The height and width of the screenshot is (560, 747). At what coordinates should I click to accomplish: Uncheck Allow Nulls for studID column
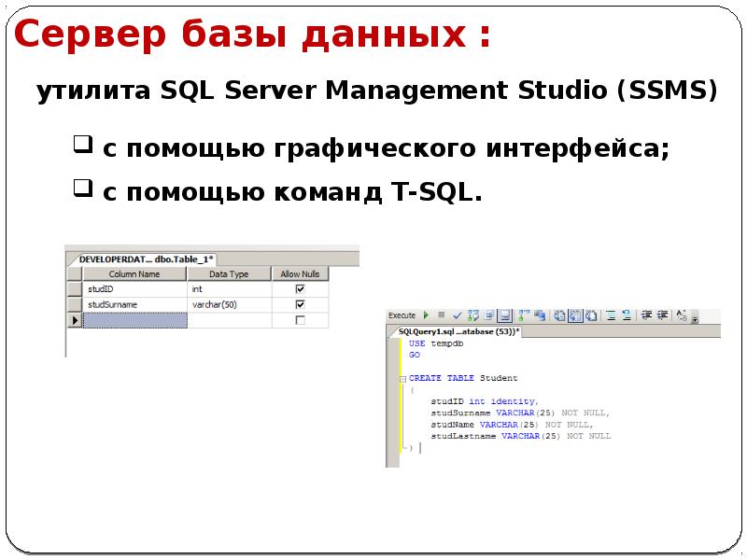pos(301,288)
